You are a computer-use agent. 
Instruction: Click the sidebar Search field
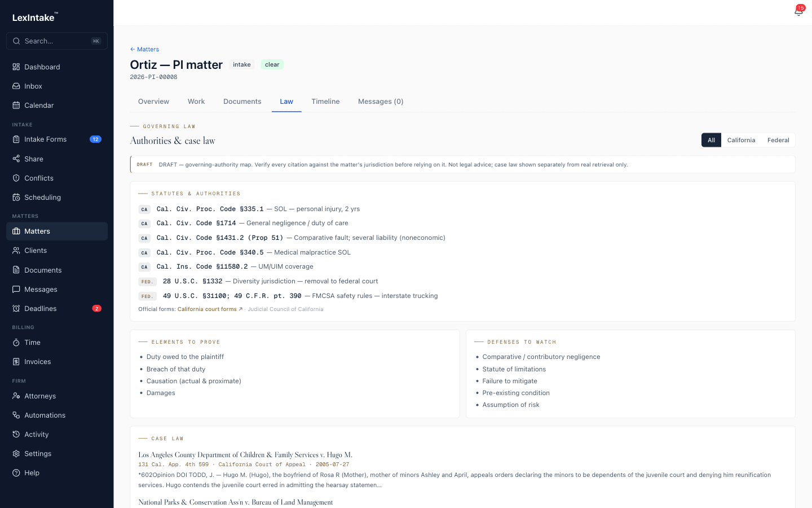point(57,41)
